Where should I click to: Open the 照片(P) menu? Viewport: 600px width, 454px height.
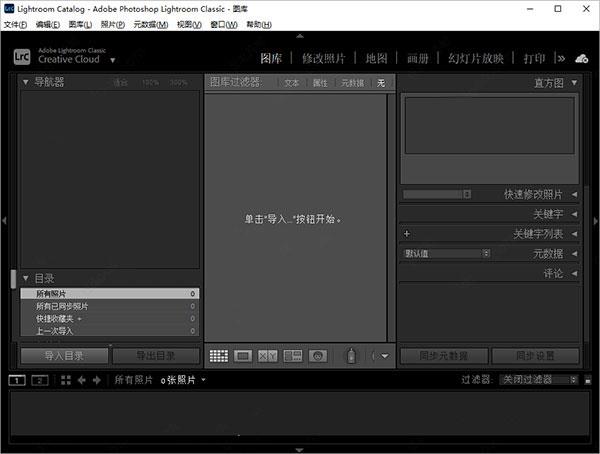113,25
